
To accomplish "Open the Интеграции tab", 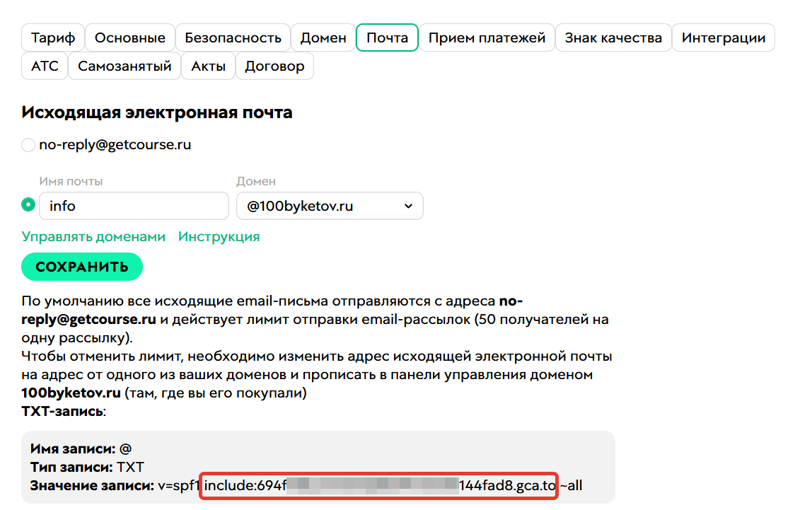I will [724, 37].
